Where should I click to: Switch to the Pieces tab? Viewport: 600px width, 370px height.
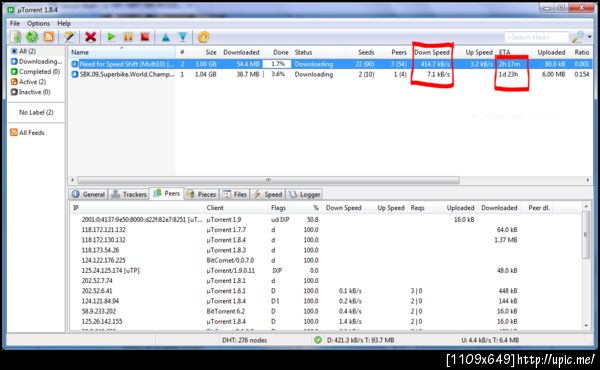click(x=201, y=194)
